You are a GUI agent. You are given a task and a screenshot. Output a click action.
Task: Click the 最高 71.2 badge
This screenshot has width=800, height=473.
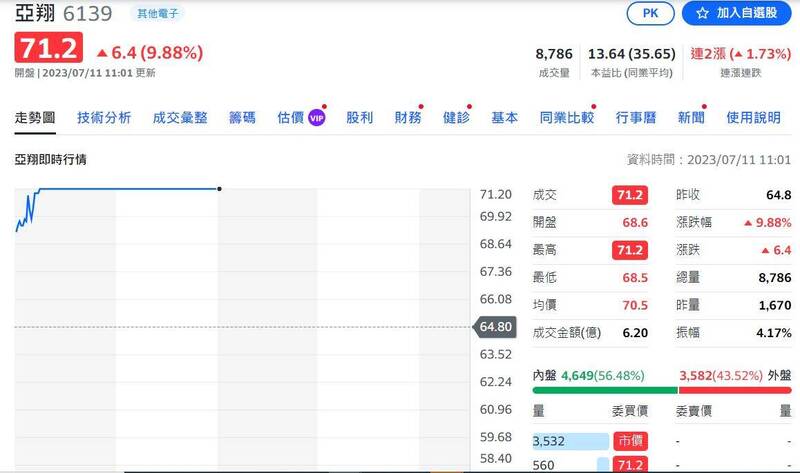630,250
